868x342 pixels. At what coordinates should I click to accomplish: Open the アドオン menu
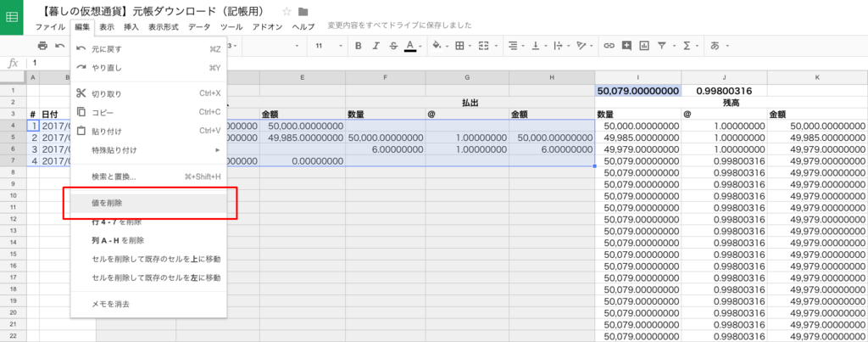click(267, 26)
